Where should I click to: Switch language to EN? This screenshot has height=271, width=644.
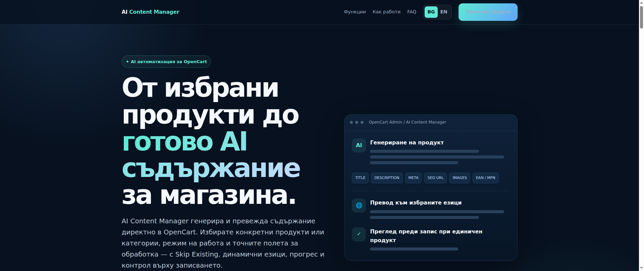444,12
